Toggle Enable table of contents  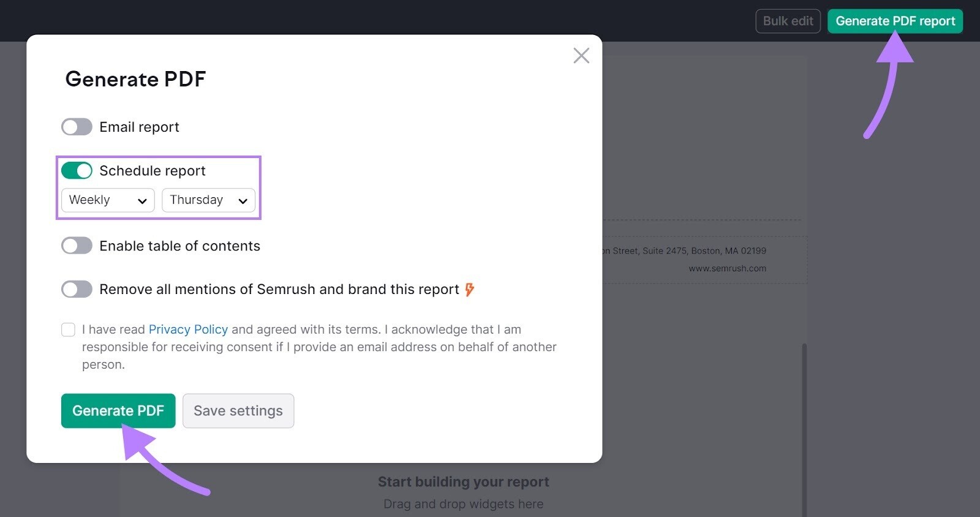click(x=77, y=246)
